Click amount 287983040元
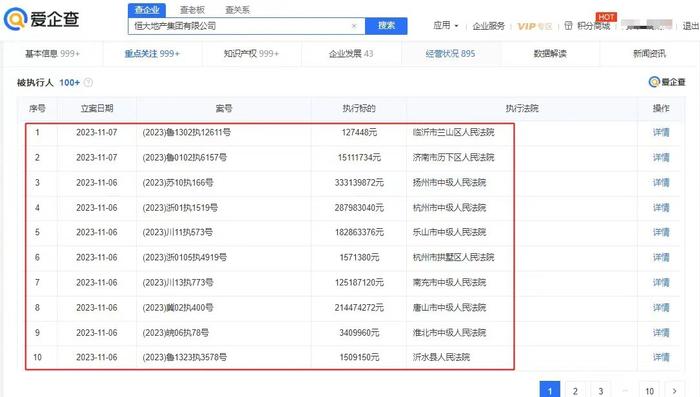 click(359, 207)
